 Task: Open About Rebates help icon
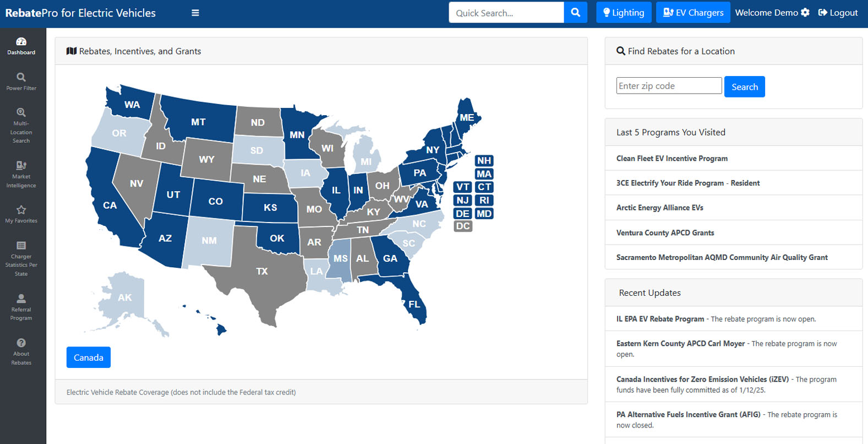point(21,351)
